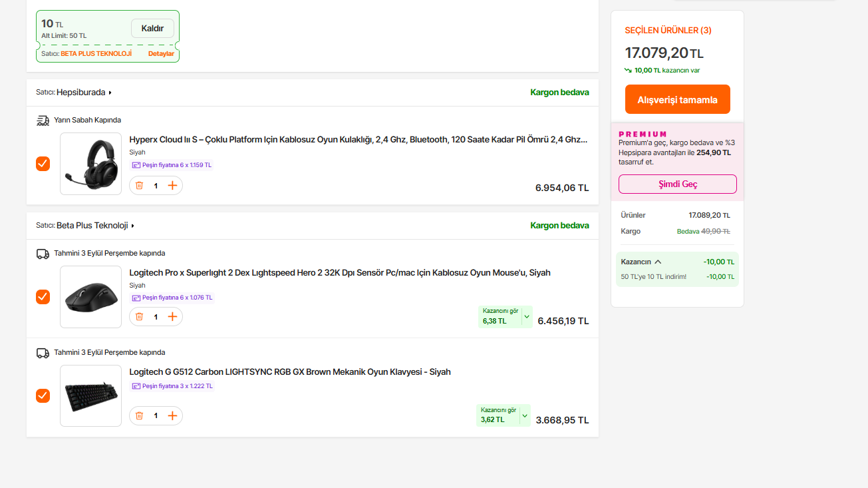Click the Kargon bedava label for Beta Plus Teknoloji
Viewport: 868px width, 488px height.
pos(559,226)
